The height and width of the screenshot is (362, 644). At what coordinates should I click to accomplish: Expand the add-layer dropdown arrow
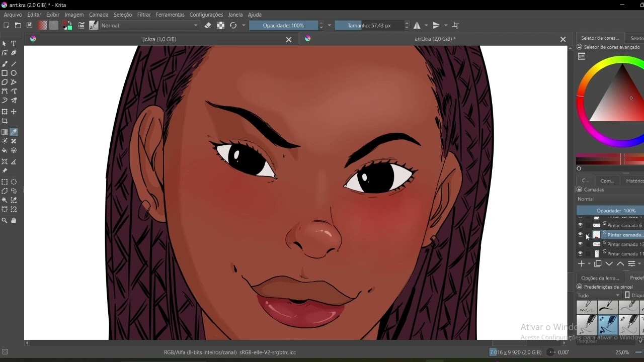pos(589,264)
